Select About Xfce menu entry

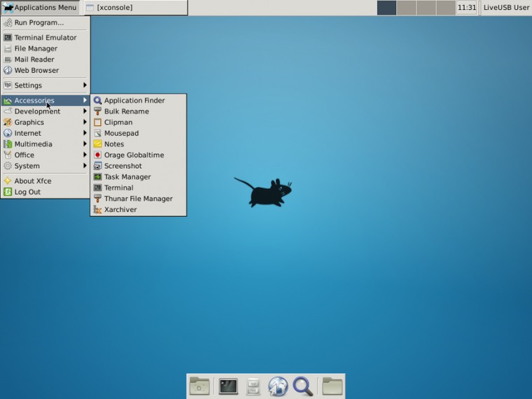(45, 181)
